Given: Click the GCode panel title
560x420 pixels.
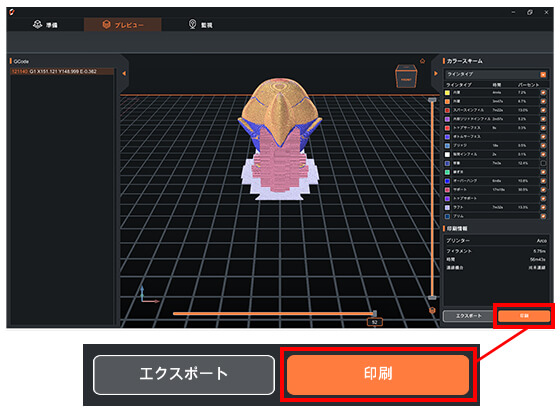Looking at the screenshot, I should coord(21,61).
